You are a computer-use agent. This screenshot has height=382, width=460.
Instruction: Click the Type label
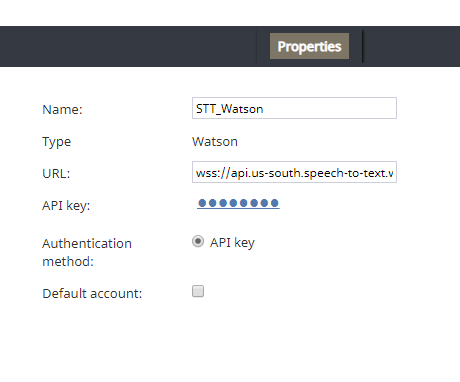pos(57,142)
